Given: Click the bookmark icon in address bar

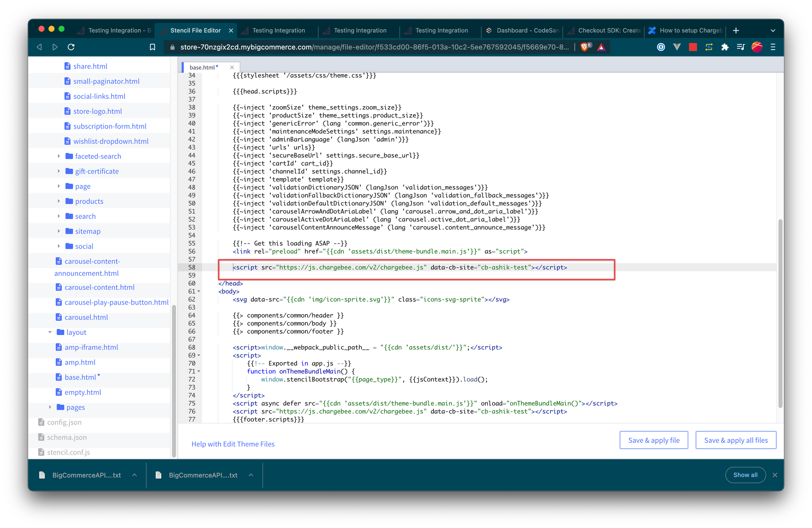Looking at the screenshot, I should (x=152, y=47).
